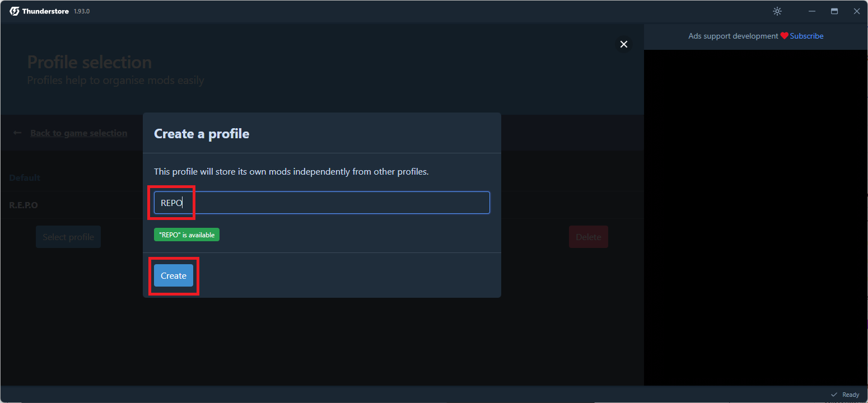Minimize the Thunderstore window
Viewport: 868px width, 403px height.
pyautogui.click(x=812, y=11)
